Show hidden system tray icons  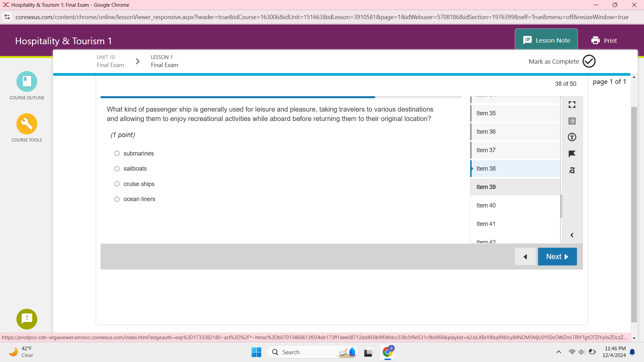[559, 352]
